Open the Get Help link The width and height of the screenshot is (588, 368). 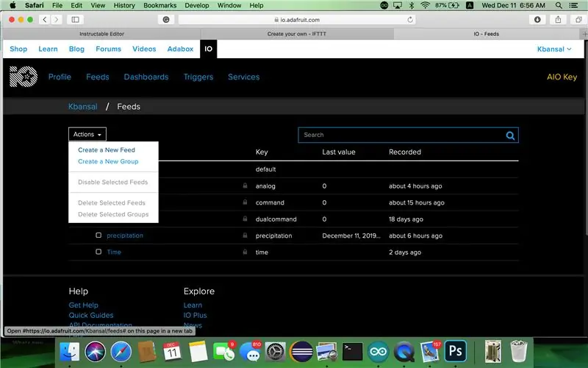tap(83, 305)
